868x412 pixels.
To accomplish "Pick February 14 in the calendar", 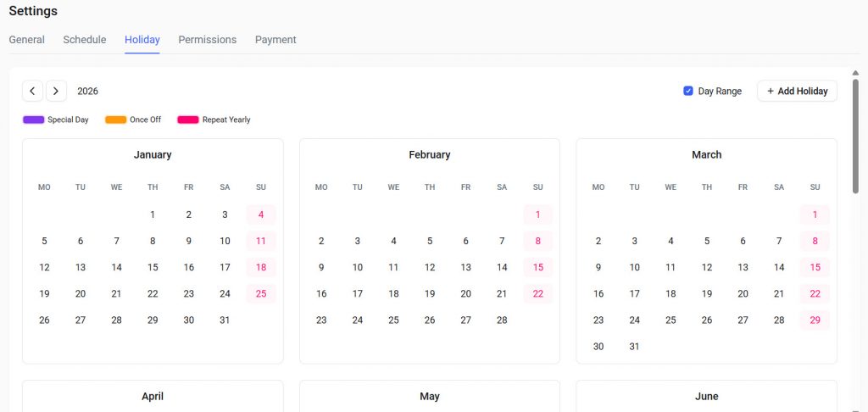I will click(x=502, y=268).
